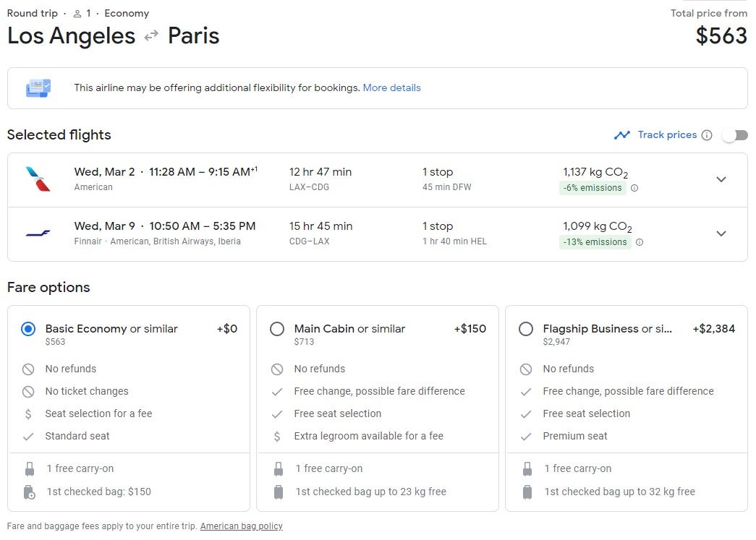756x540 pixels.
Task: Click the passenger count person icon
Action: pos(77,14)
